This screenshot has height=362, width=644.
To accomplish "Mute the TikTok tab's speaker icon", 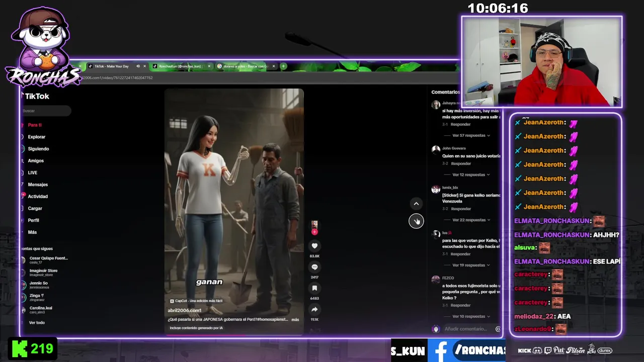I will (138, 66).
